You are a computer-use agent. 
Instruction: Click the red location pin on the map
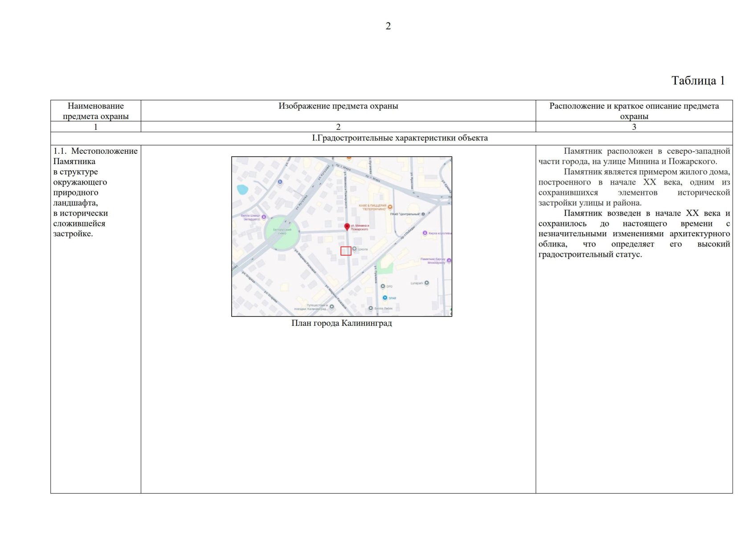coord(347,227)
